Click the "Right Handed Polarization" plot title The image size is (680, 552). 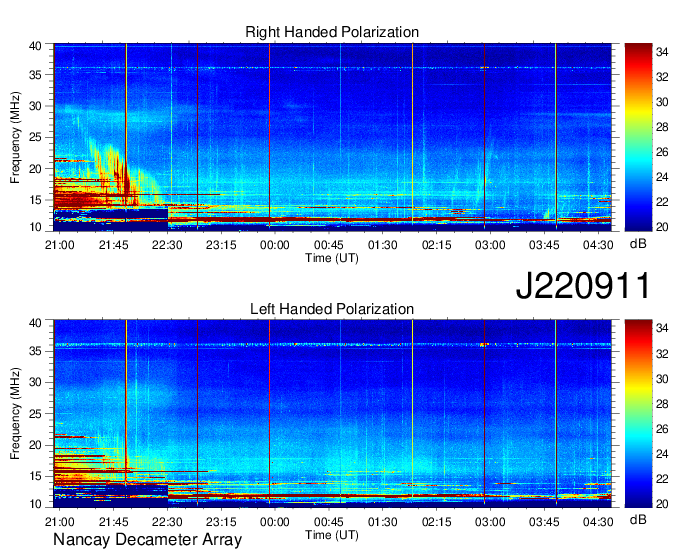pyautogui.click(x=332, y=33)
